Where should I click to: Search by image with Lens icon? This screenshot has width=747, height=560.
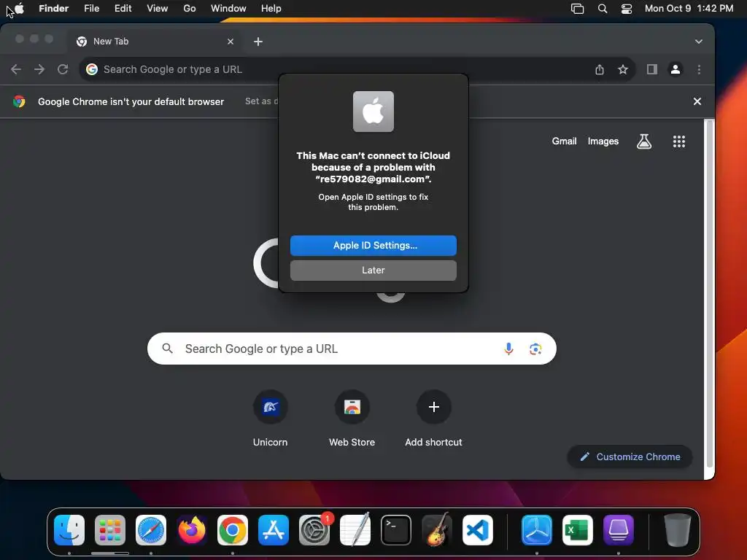coord(535,349)
